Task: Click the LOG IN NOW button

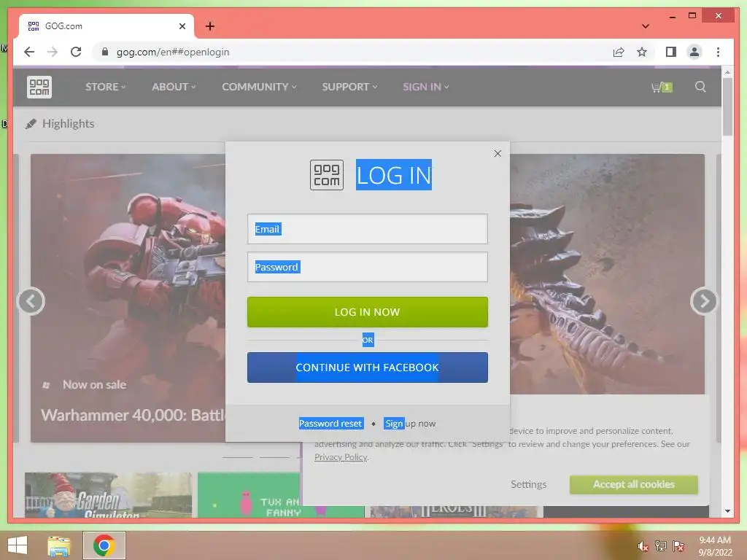Action: click(x=368, y=312)
